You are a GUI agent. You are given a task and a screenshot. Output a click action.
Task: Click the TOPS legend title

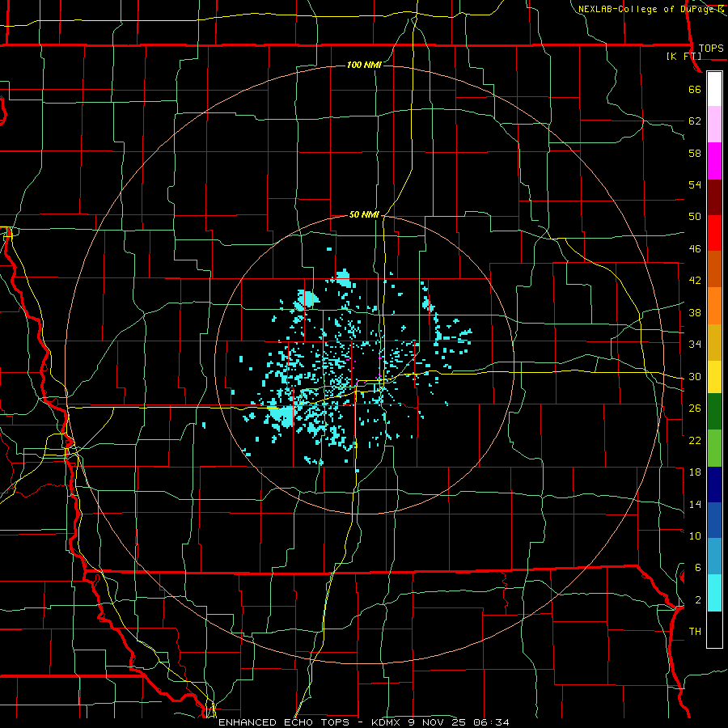pos(710,49)
